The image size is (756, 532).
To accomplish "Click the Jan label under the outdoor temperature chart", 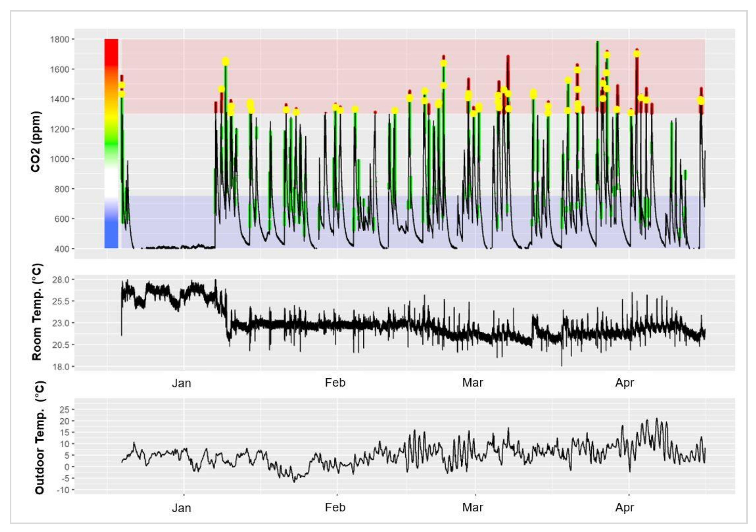I will coord(181,508).
